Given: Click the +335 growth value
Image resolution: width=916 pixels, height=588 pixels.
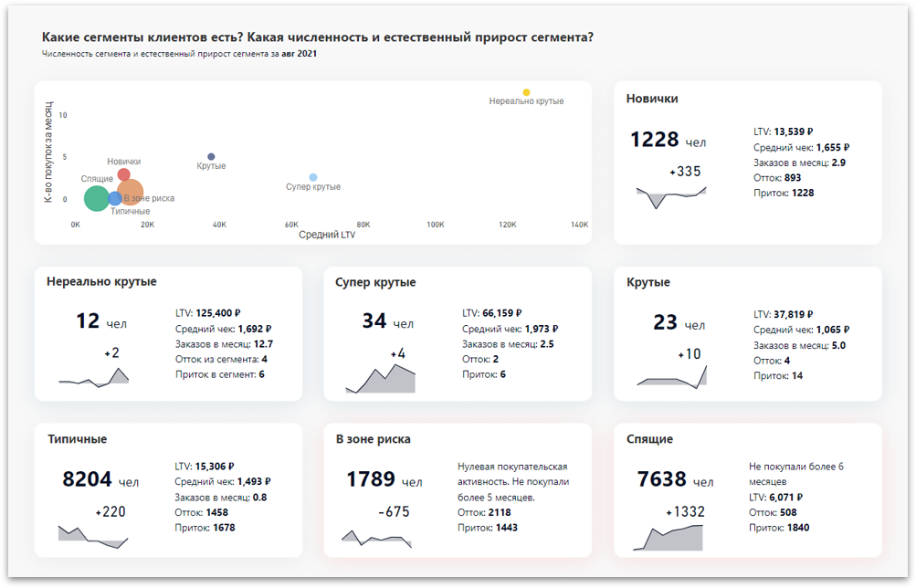Looking at the screenshot, I should (x=685, y=172).
